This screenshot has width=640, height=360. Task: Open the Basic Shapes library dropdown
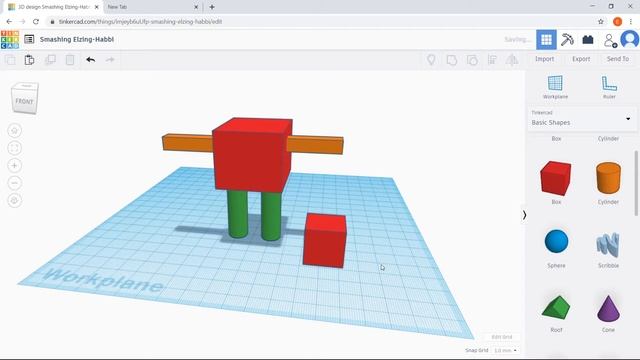(582, 119)
